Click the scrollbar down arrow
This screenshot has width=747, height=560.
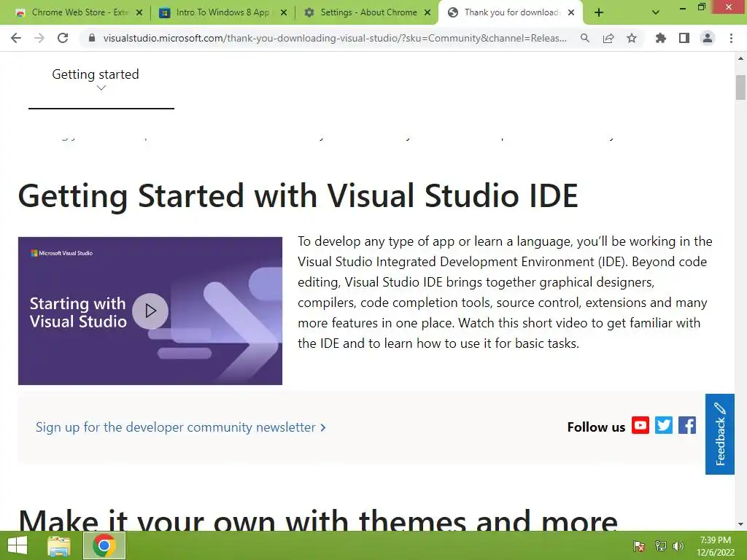click(x=740, y=524)
